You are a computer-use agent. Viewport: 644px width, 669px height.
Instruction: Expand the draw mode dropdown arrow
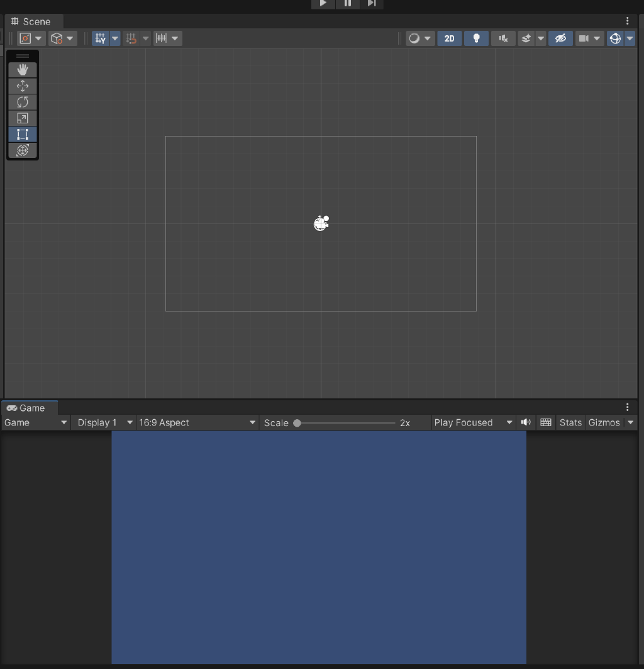point(428,38)
